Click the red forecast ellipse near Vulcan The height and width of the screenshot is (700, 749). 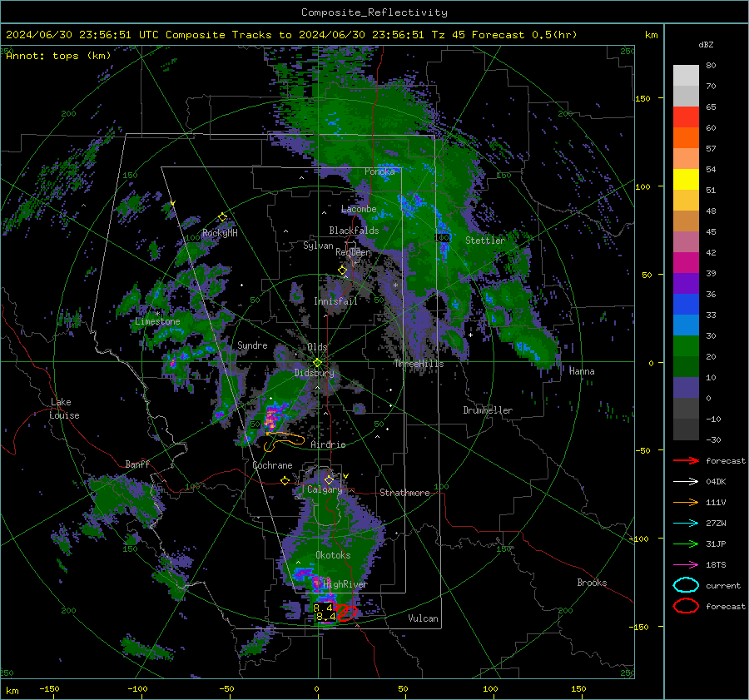click(x=347, y=613)
